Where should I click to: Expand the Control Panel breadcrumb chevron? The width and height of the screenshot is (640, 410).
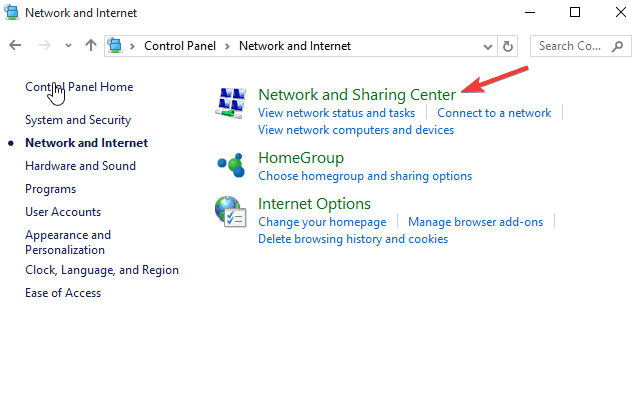pyautogui.click(x=136, y=46)
